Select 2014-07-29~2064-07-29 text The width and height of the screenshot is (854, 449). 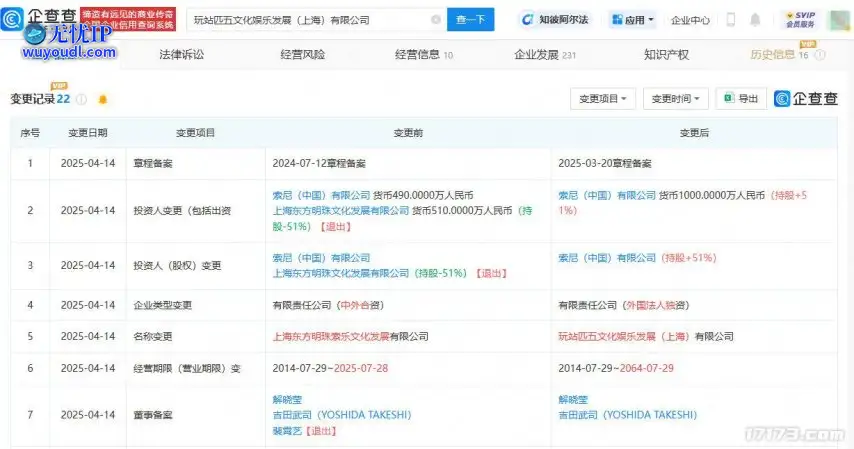(616, 368)
